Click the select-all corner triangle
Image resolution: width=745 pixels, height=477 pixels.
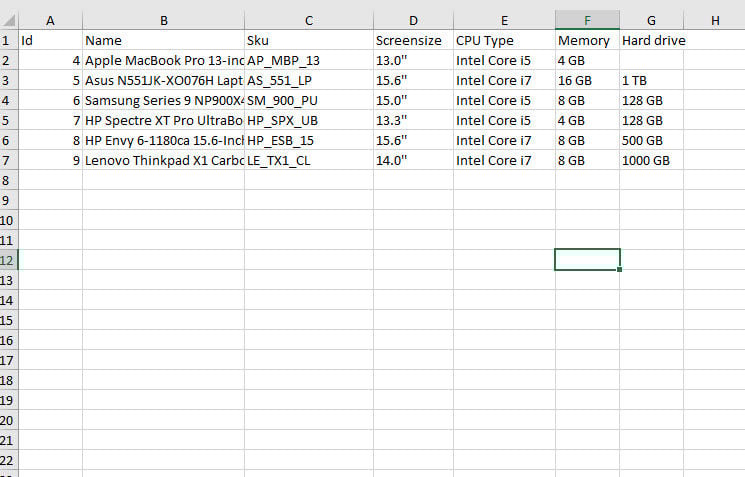(x=9, y=20)
